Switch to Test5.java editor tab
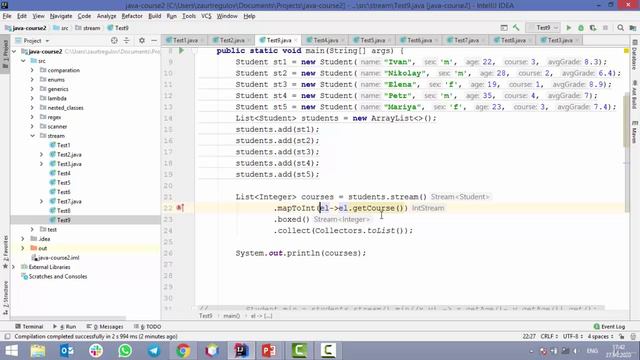This screenshot has height=360, width=640. point(372,40)
